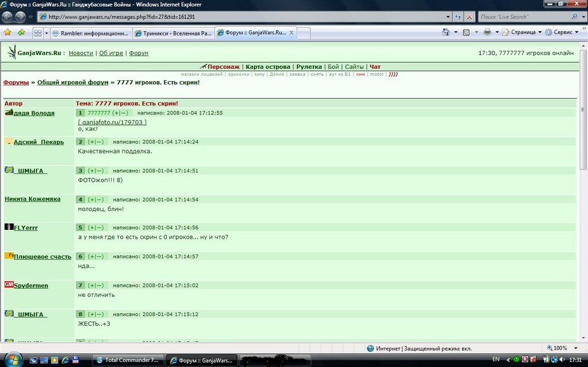Open the address bar history dropdown
588x367 pixels.
(x=448, y=17)
